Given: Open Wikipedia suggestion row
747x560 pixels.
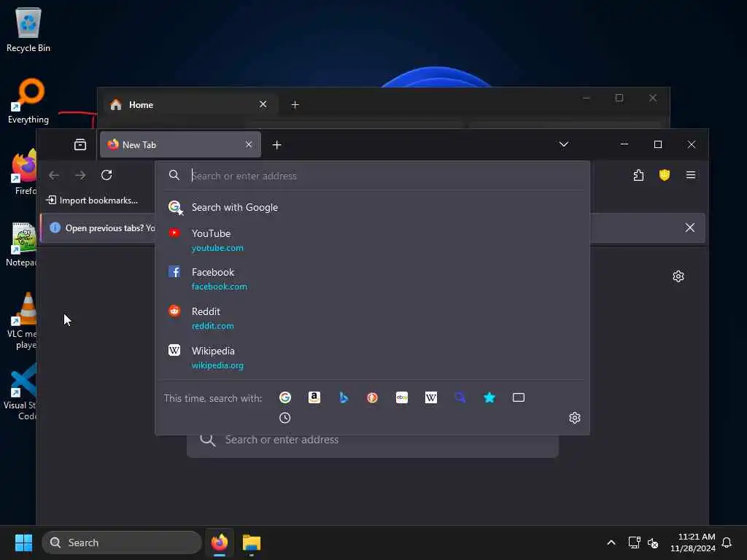Looking at the screenshot, I should tap(373, 358).
